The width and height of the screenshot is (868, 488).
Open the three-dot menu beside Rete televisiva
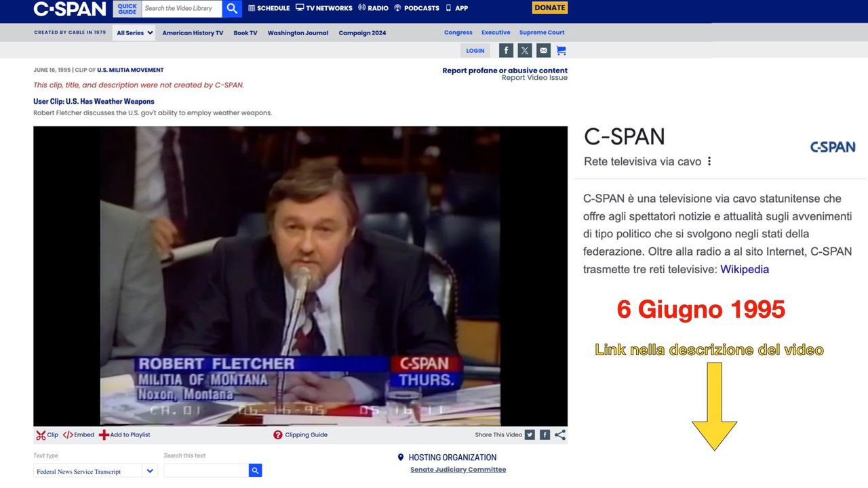(709, 161)
